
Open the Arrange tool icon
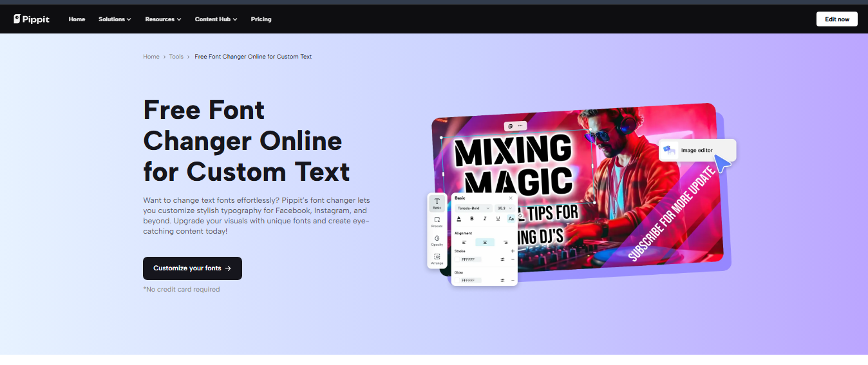pos(437,257)
